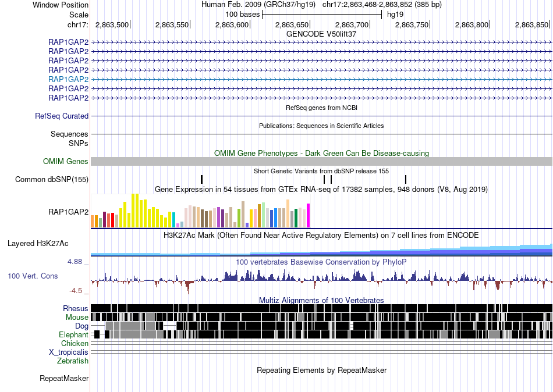Select the Elephant alignment label
This screenshot has width=553, height=392.
(73, 334)
